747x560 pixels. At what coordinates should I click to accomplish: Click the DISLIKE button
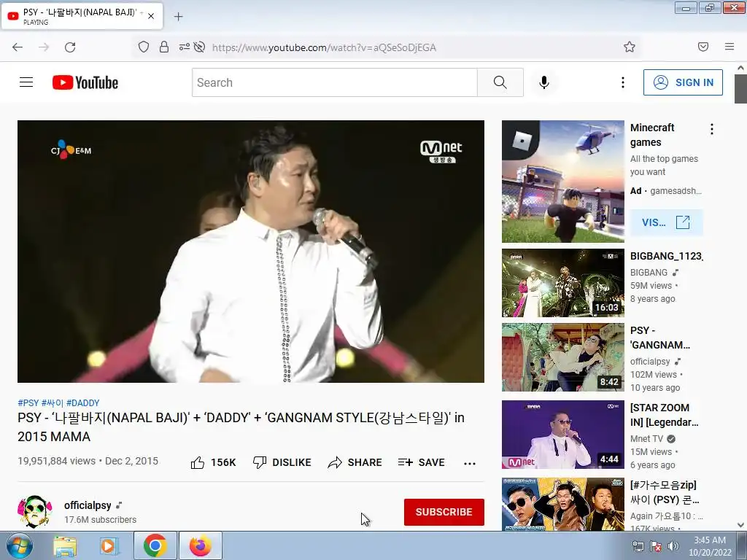[282, 462]
